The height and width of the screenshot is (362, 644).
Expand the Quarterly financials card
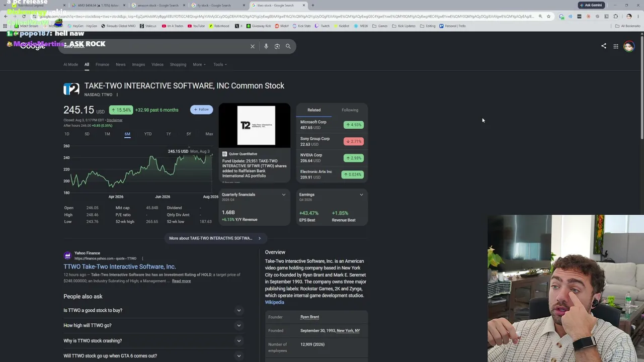(284, 195)
